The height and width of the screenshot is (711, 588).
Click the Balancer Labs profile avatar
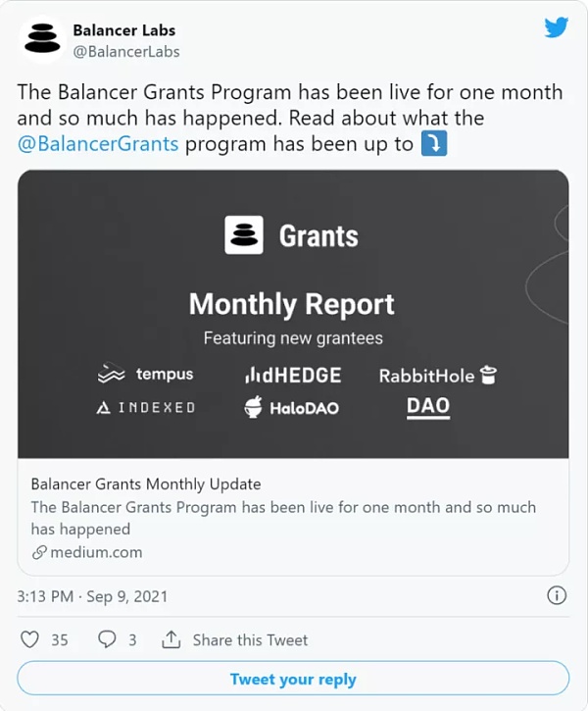pyautogui.click(x=41, y=40)
